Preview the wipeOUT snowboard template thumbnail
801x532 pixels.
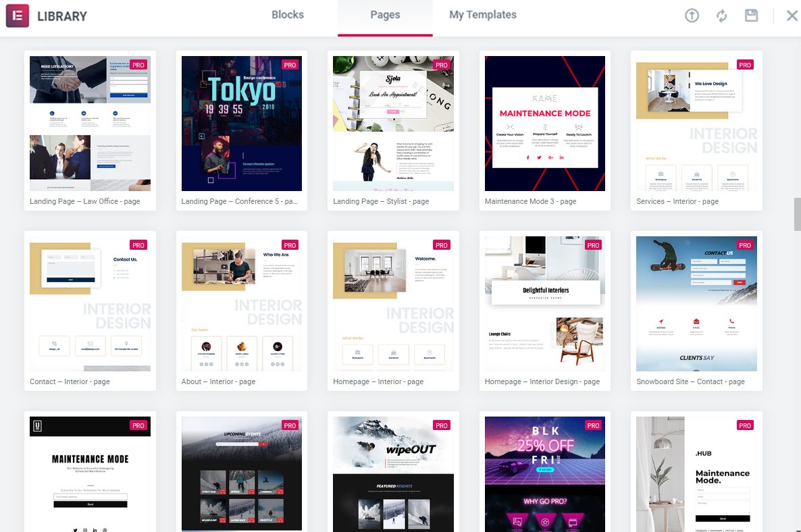[393, 475]
